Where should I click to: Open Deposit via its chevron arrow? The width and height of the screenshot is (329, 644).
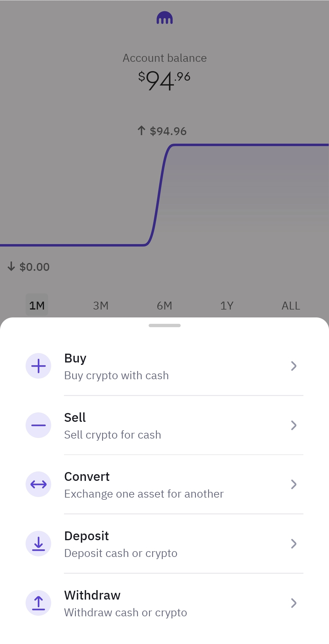coord(294,544)
